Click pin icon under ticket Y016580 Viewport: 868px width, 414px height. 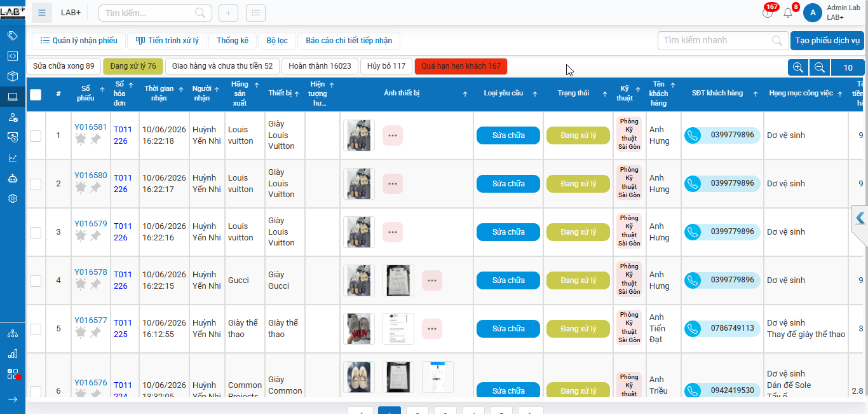pos(95,188)
